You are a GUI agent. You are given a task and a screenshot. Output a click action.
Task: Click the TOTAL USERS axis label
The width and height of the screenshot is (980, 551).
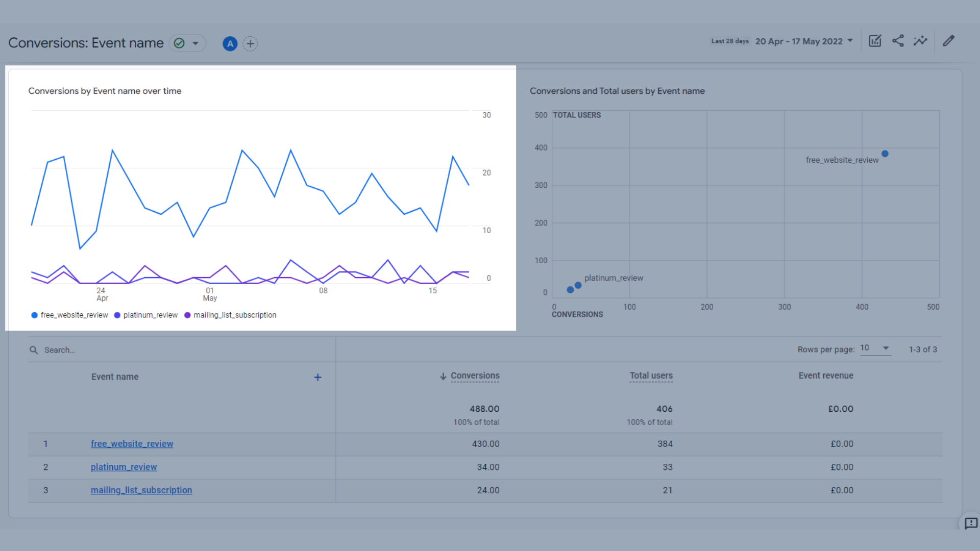click(x=577, y=115)
